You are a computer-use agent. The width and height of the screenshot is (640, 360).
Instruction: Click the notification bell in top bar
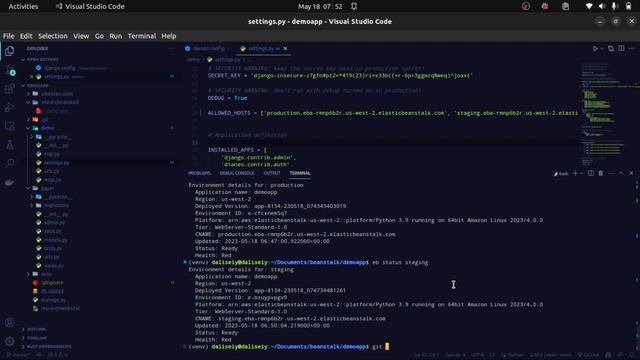click(354, 6)
